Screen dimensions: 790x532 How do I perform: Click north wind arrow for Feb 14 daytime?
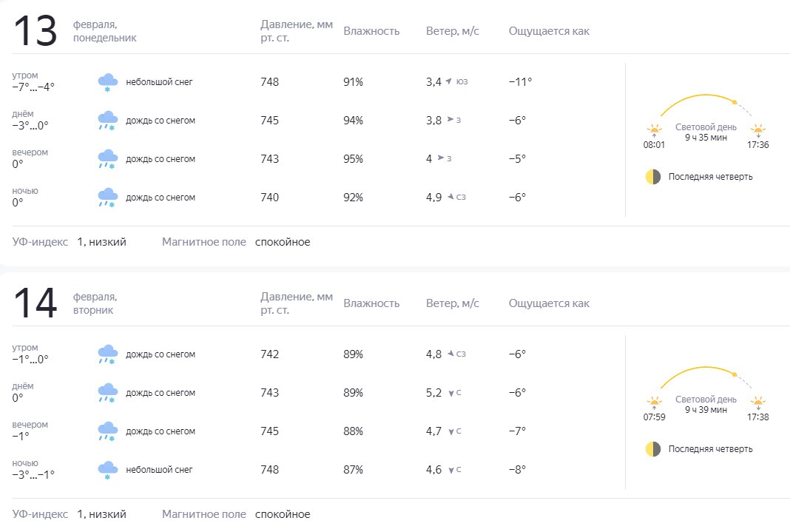[x=450, y=393]
